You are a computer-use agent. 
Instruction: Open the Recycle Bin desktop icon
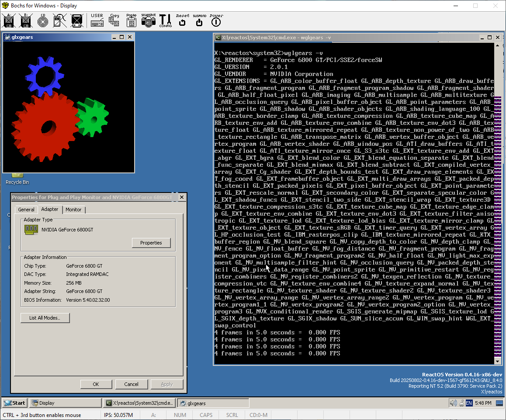pos(17,179)
